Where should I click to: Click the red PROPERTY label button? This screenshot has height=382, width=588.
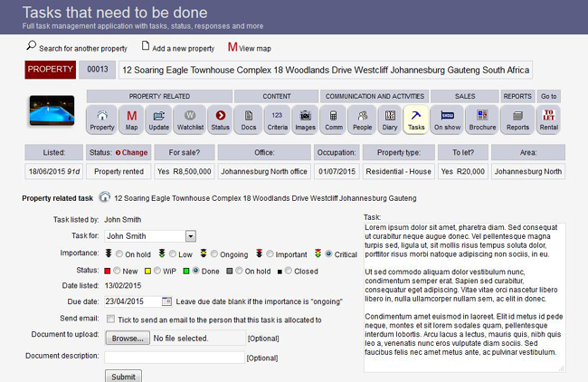51,70
